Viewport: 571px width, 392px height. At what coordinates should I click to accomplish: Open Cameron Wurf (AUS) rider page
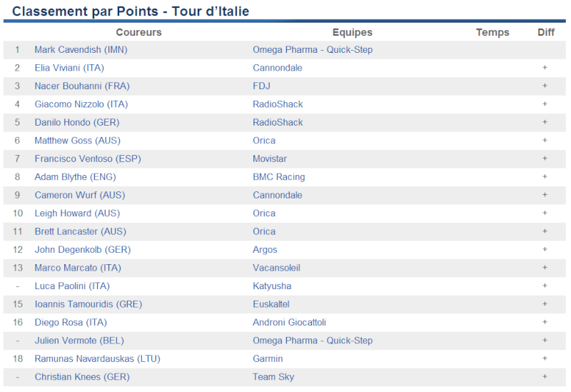80,196
